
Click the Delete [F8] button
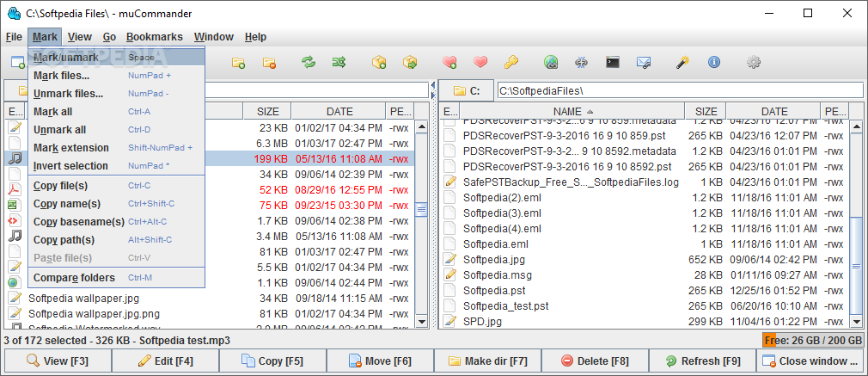(x=595, y=361)
